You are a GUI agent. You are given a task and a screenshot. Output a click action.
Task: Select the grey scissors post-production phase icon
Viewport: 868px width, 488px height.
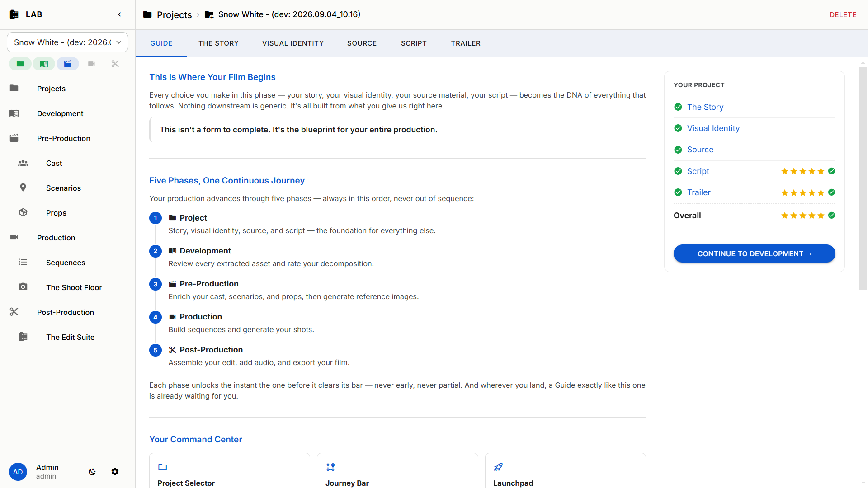tap(115, 64)
